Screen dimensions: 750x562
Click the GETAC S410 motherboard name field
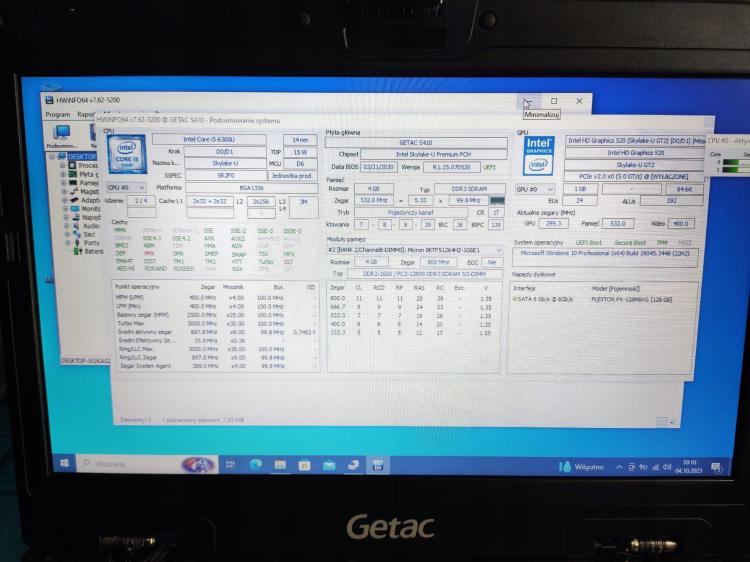click(416, 143)
